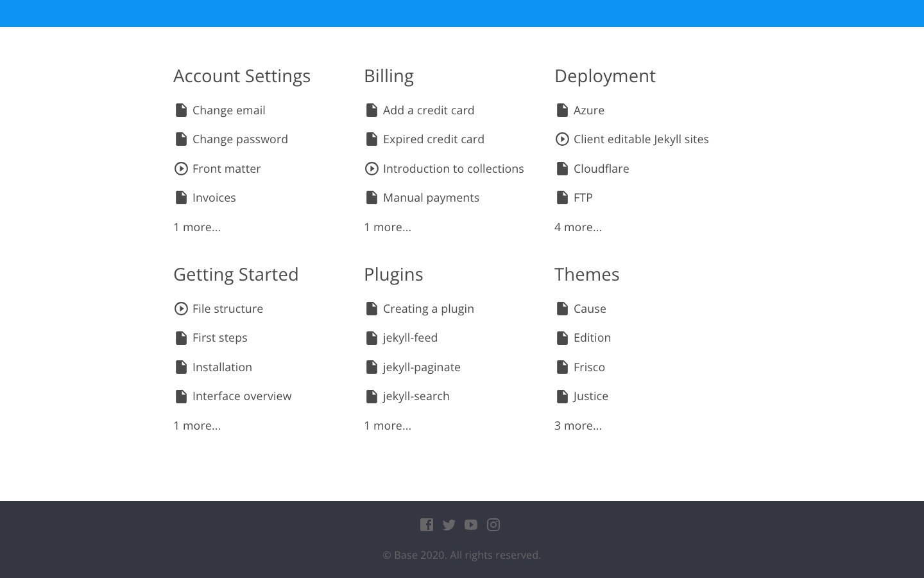Open the Instagram icon in footer
The image size is (924, 578).
click(493, 525)
